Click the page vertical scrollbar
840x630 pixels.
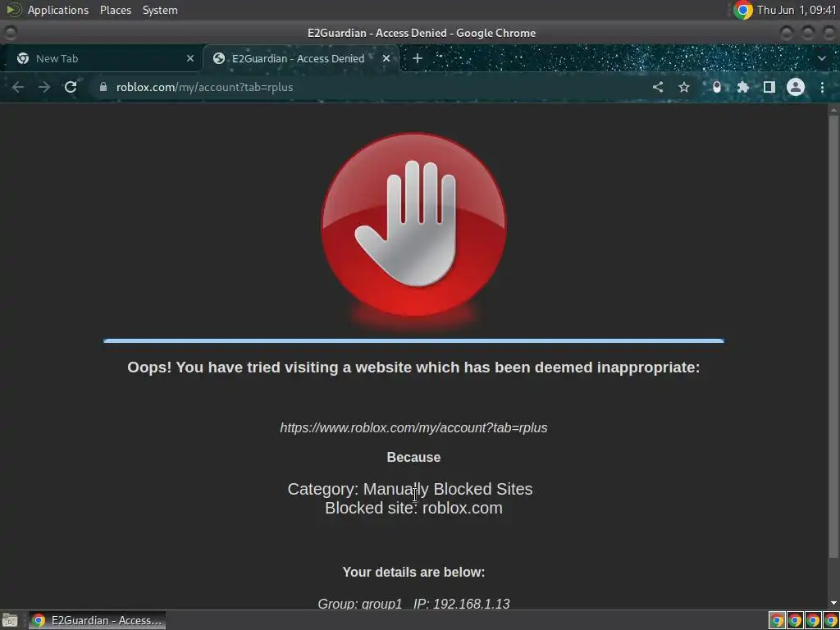833,335
